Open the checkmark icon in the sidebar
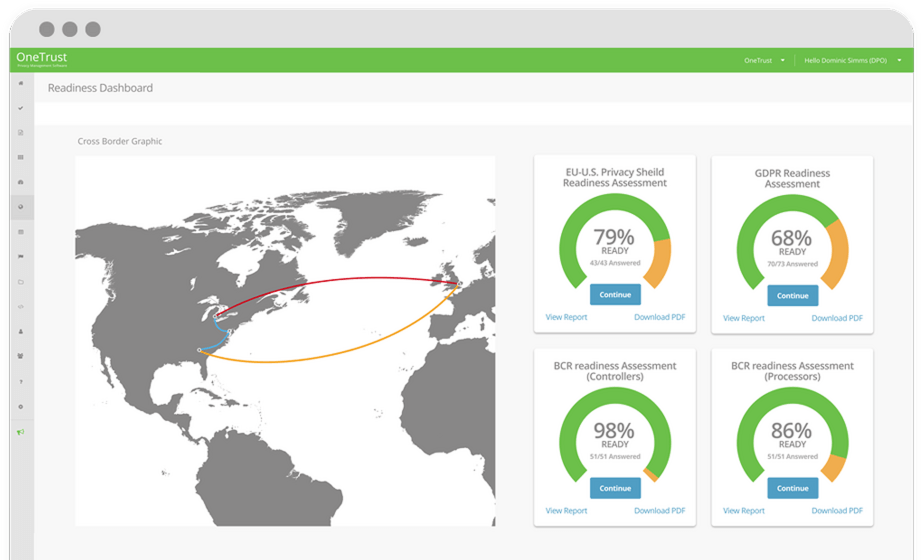The width and height of the screenshot is (921, 560). coord(21,108)
